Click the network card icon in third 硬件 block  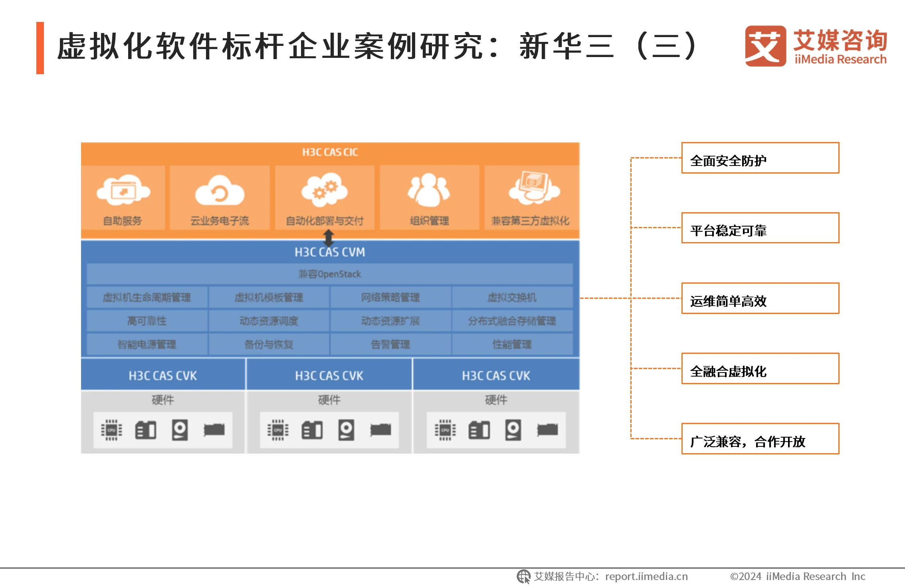[x=548, y=430]
